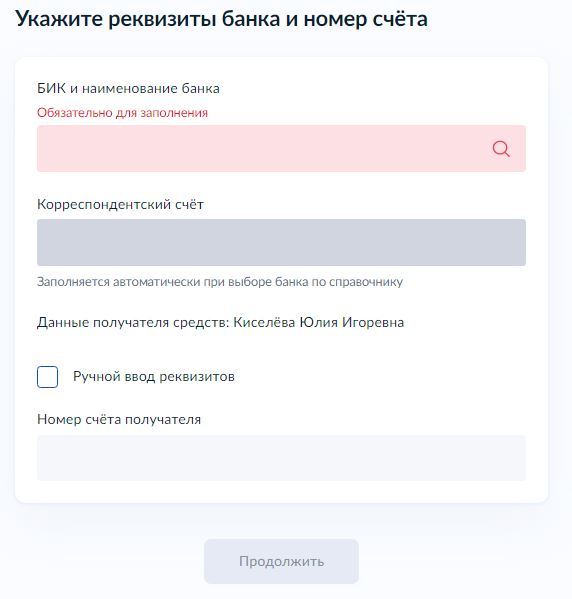The image size is (572, 599).
Task: Click the words номер счёта in heading
Action: pyautogui.click(x=366, y=19)
